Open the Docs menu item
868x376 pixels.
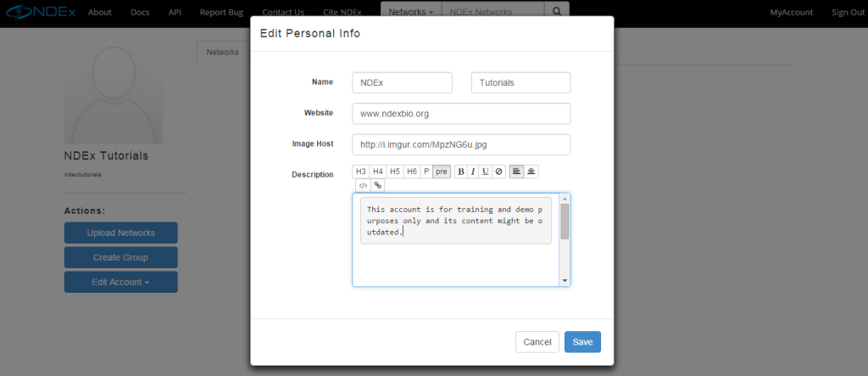(140, 12)
